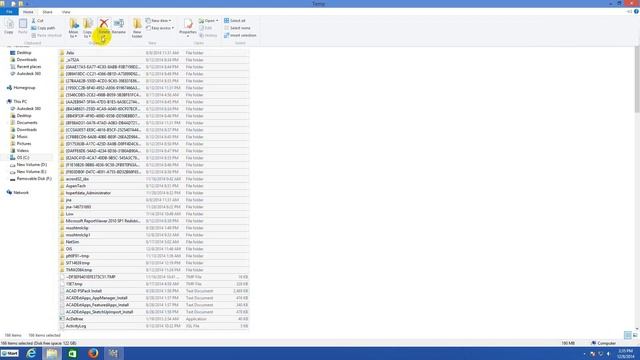Open Excel from the taskbar
The height and width of the screenshot is (360, 640).
(72, 353)
